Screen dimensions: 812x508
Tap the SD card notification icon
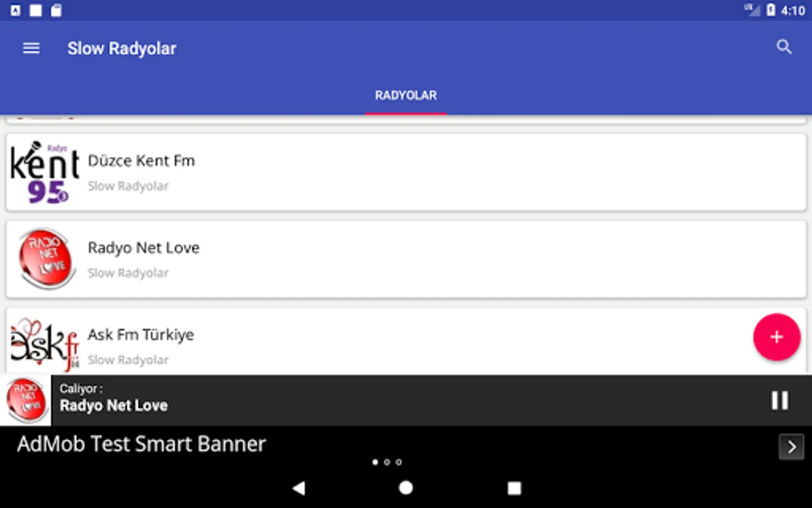[56, 10]
